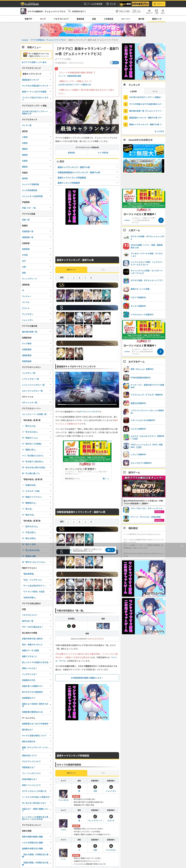Toggle the 闇 filter in the 体験型劇場 tier list

pos(91,522)
